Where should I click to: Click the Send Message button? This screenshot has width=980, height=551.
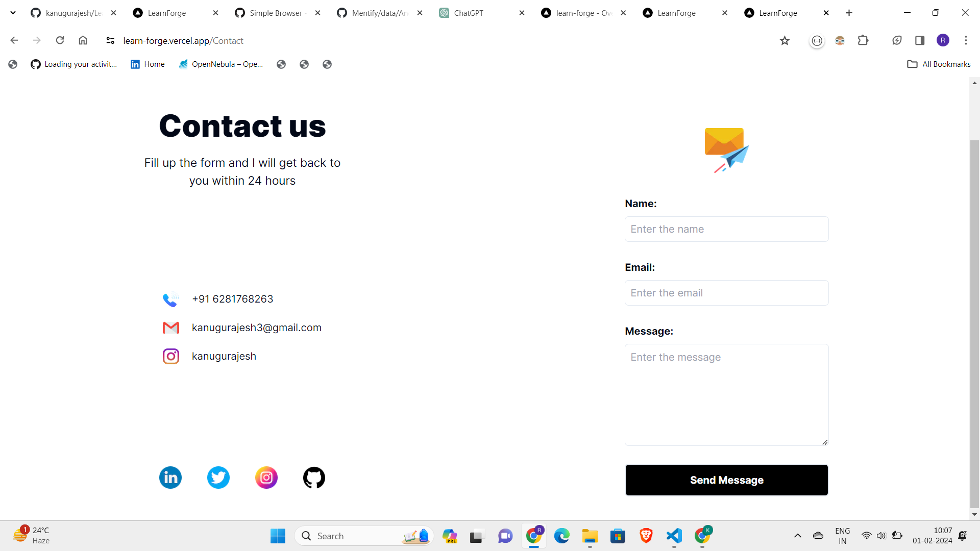click(x=726, y=480)
